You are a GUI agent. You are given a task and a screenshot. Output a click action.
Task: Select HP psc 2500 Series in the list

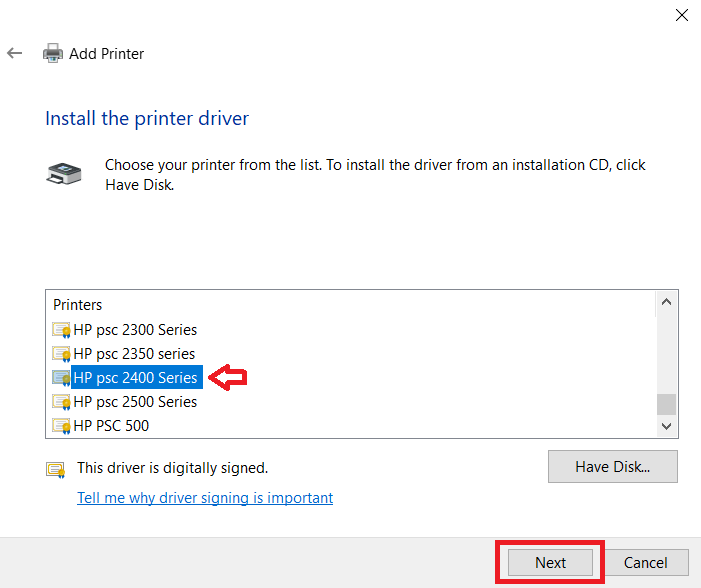click(x=135, y=402)
